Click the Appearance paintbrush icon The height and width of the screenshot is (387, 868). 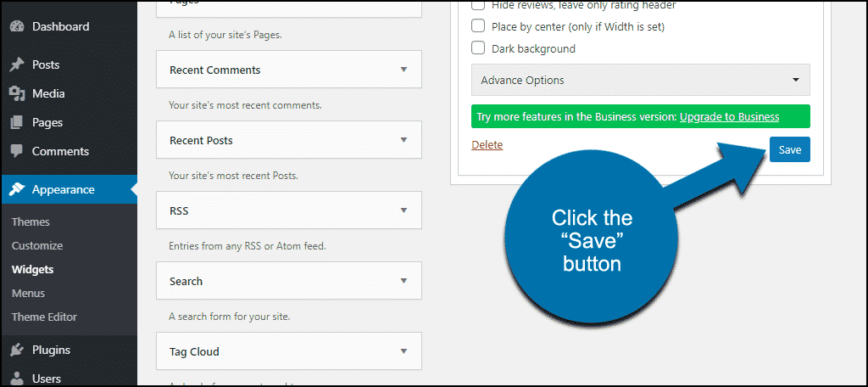17,189
